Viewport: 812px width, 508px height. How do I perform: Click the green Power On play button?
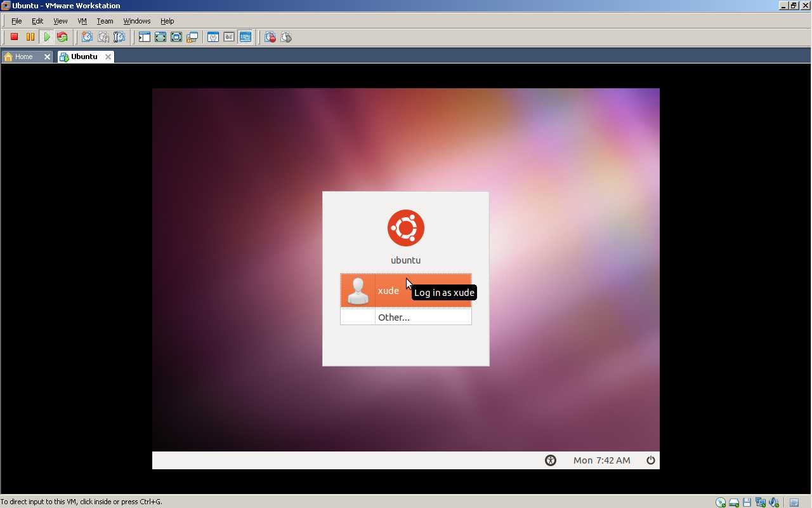click(46, 37)
